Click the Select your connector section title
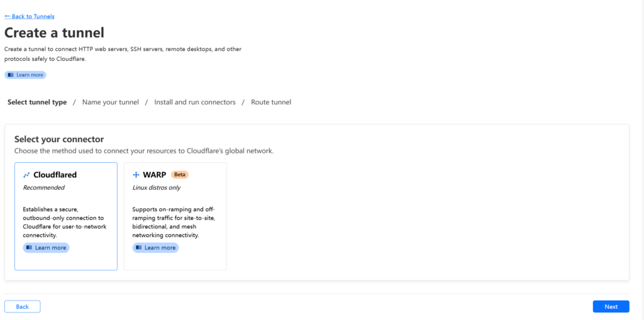This screenshot has width=644, height=320. coord(59,139)
